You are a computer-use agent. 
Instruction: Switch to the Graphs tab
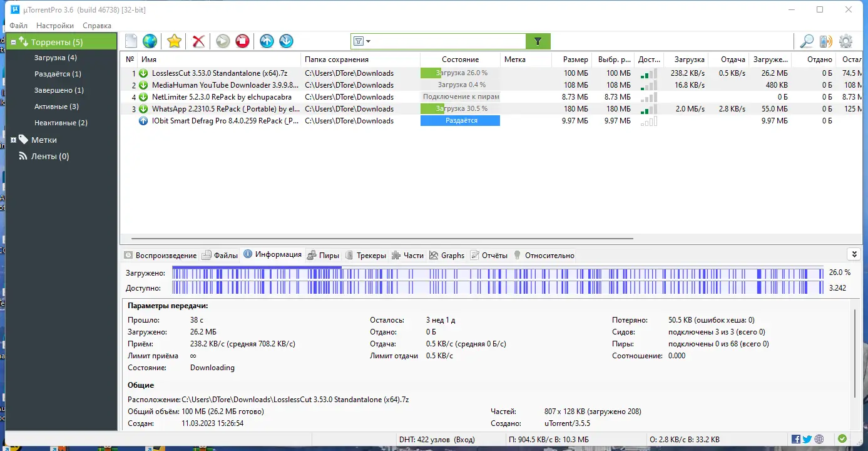point(447,255)
